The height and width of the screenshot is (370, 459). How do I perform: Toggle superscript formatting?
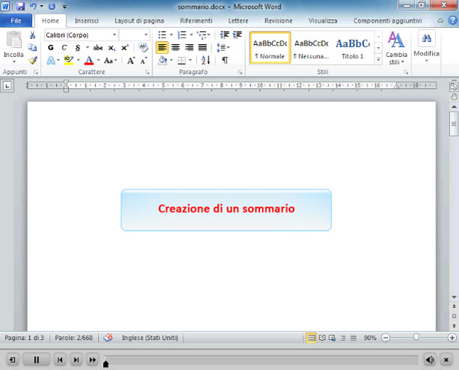coord(125,48)
